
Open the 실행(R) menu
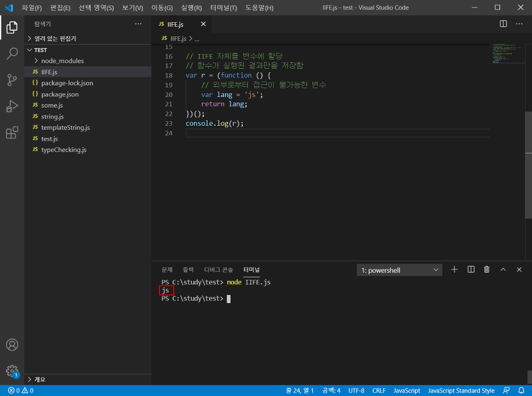click(x=191, y=8)
